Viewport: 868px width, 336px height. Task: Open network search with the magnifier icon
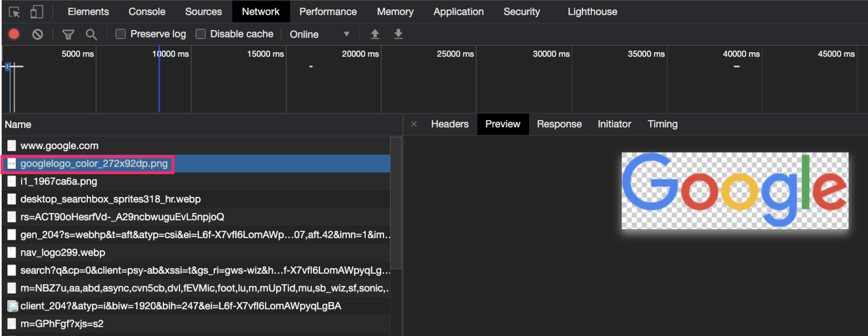pos(91,34)
